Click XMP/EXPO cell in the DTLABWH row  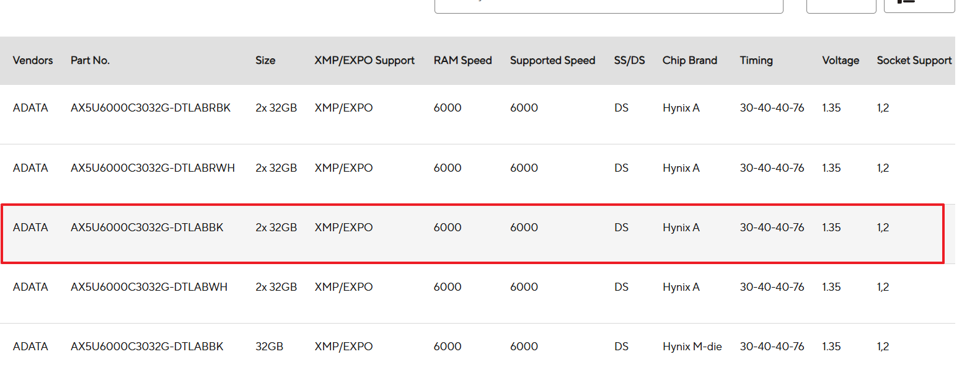343,287
